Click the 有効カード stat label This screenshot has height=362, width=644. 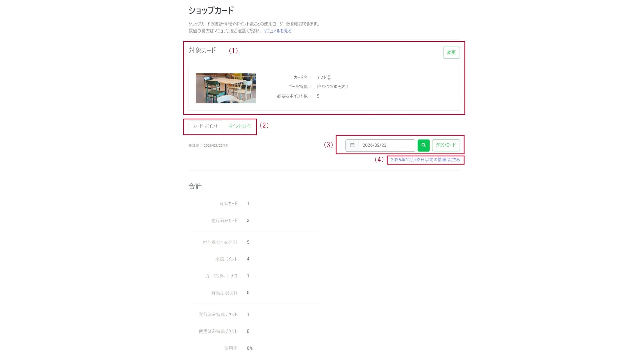tap(228, 204)
